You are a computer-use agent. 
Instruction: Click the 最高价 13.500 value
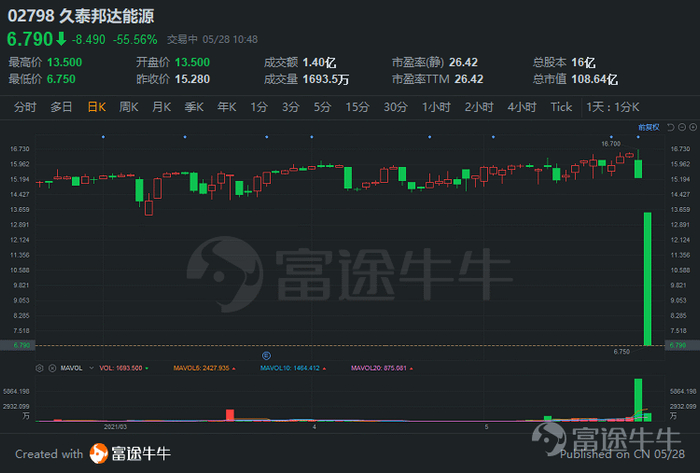pyautogui.click(x=65, y=62)
